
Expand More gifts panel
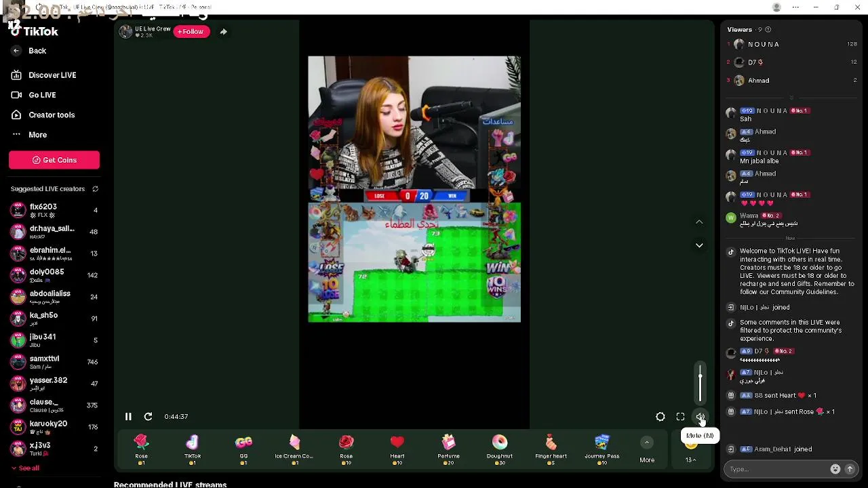pos(647,450)
